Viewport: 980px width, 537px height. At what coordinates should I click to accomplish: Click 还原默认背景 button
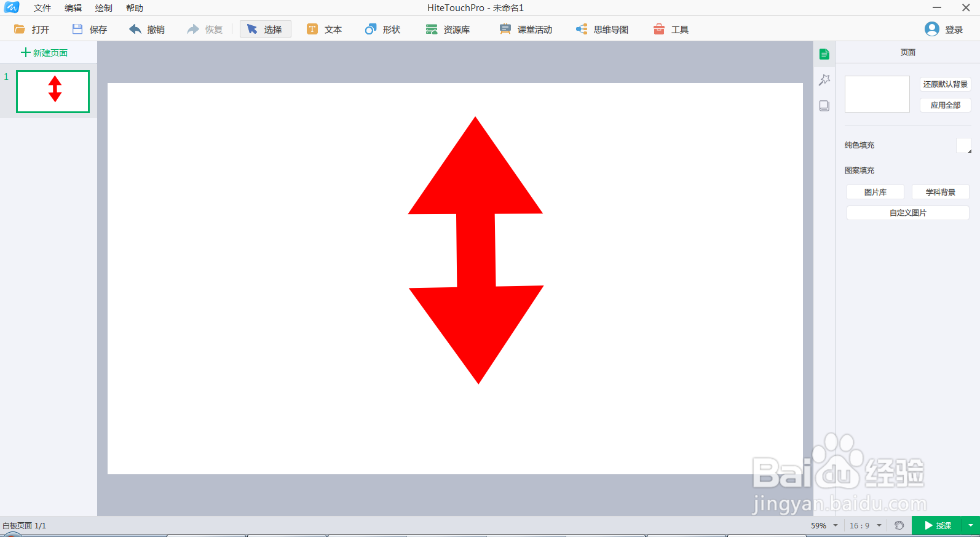click(x=946, y=84)
